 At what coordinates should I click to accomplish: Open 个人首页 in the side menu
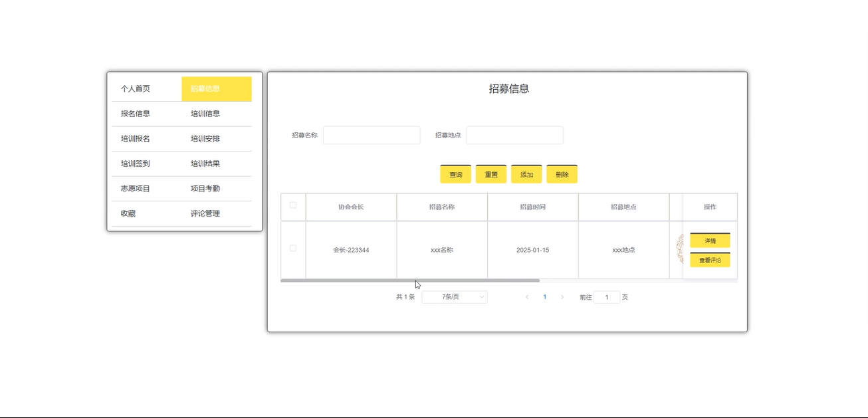(x=136, y=88)
